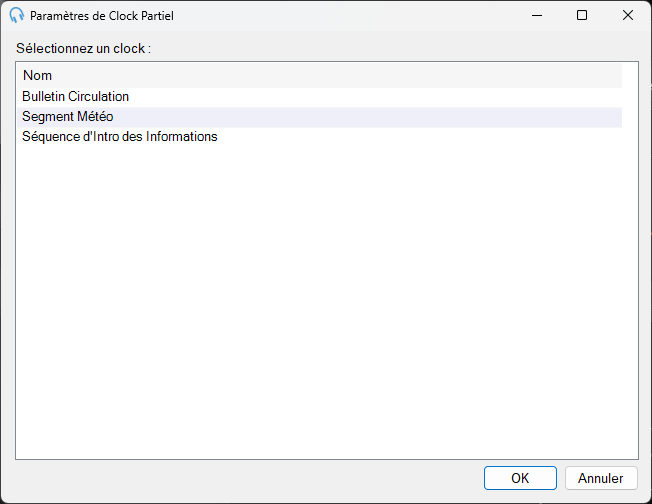Confirm the selection with the OK button
Screen dimensions: 652x504
[520, 478]
